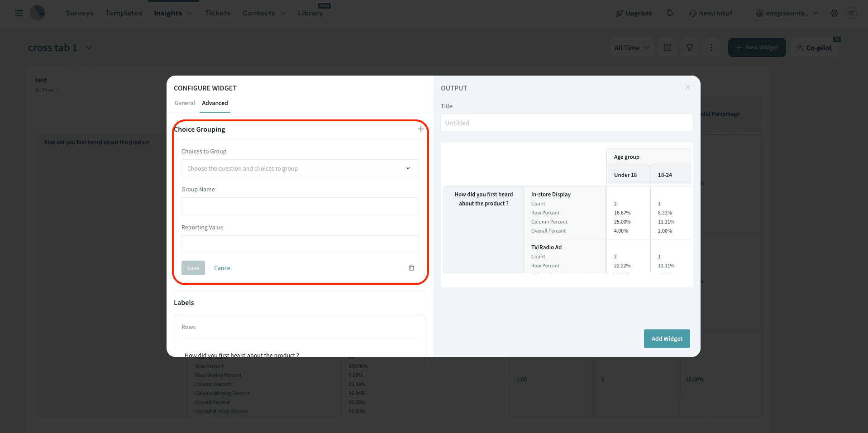This screenshot has width=868, height=433.
Task: Click the dashboard filter funnel icon
Action: (x=690, y=48)
